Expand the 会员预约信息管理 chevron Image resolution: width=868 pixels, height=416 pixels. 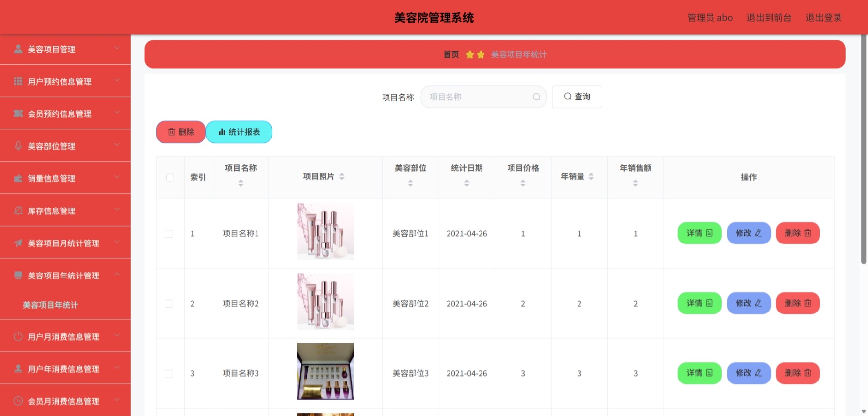coord(117,112)
